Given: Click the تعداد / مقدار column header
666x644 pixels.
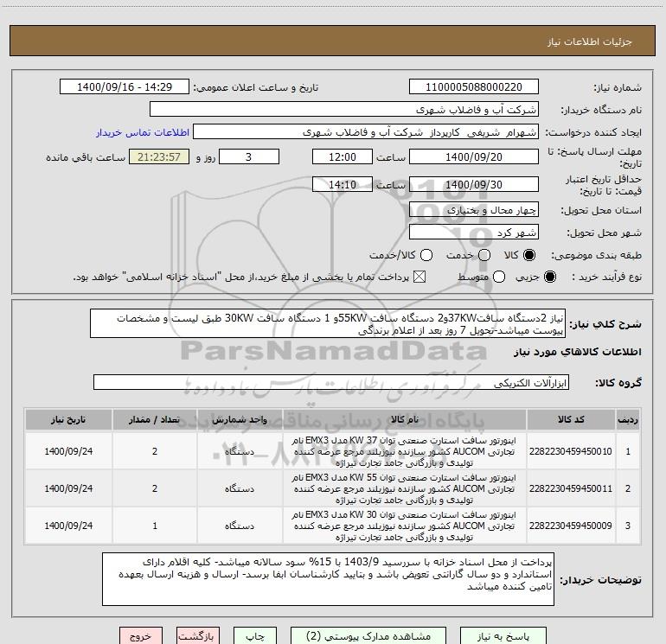Looking at the screenshot, I should [x=155, y=419].
